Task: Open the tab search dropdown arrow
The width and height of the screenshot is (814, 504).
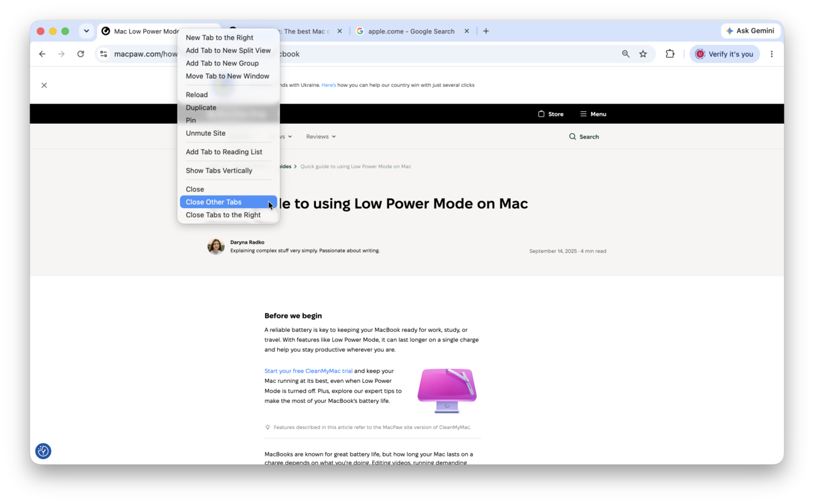Action: (86, 31)
